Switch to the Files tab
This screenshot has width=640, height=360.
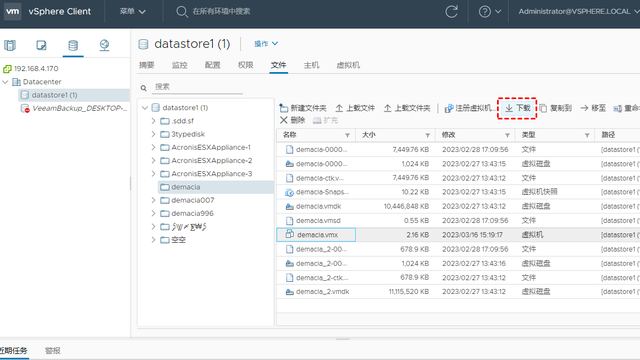[x=278, y=65]
